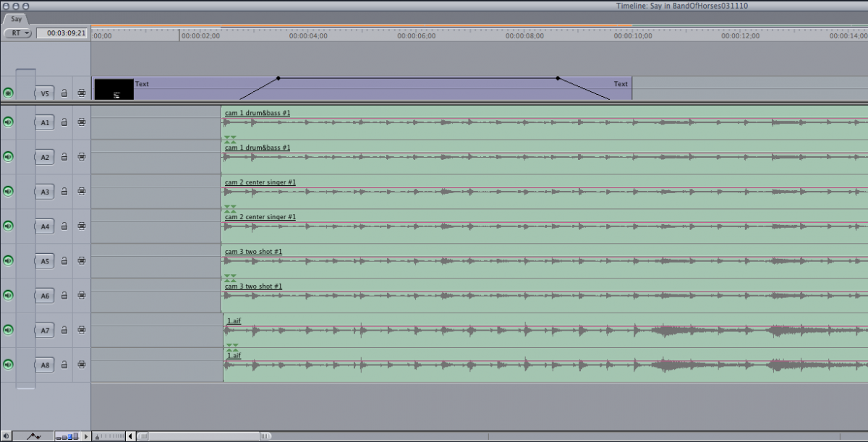Select the A6 destination track label
The width and height of the screenshot is (868, 442).
[45, 296]
